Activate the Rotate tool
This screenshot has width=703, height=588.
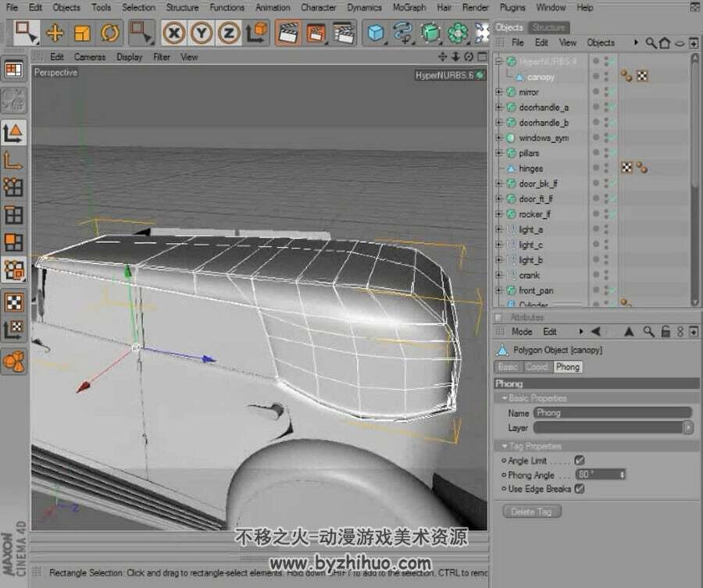110,33
